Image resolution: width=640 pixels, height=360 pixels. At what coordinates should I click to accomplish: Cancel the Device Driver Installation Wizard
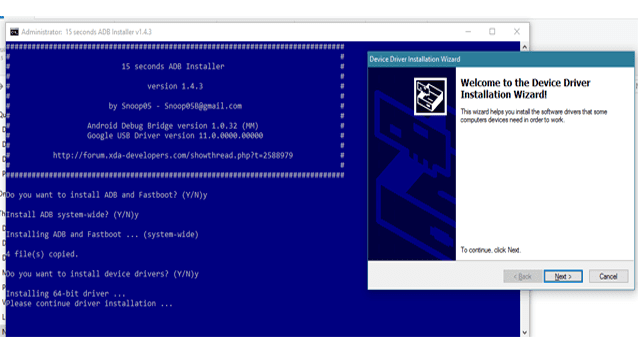pos(608,276)
